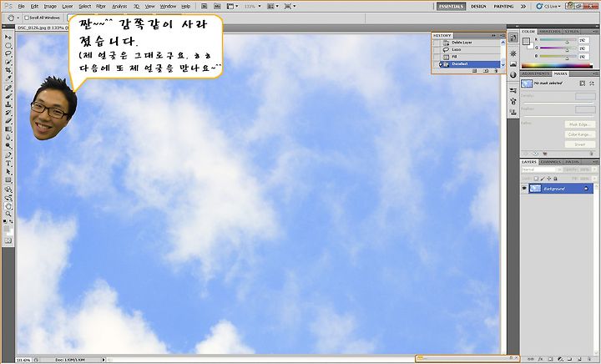
Task: Switch to the Adjustments tab
Action: click(x=536, y=73)
